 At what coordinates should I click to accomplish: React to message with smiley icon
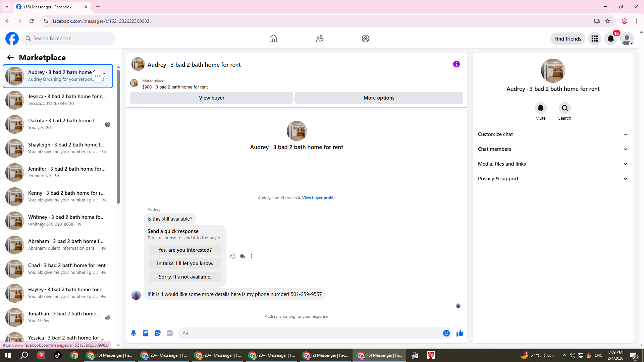tap(233, 256)
